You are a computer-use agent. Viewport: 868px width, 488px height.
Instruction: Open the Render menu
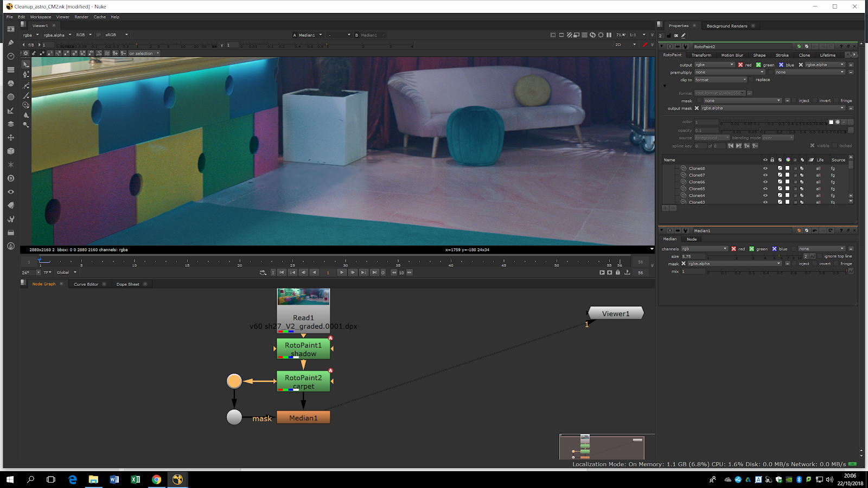click(x=81, y=17)
